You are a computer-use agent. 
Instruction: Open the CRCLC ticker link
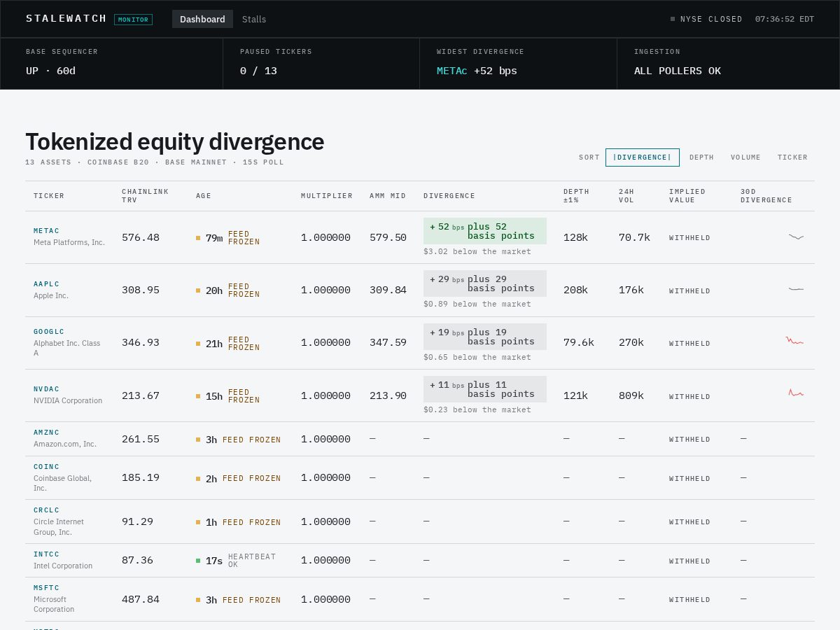pyautogui.click(x=47, y=510)
